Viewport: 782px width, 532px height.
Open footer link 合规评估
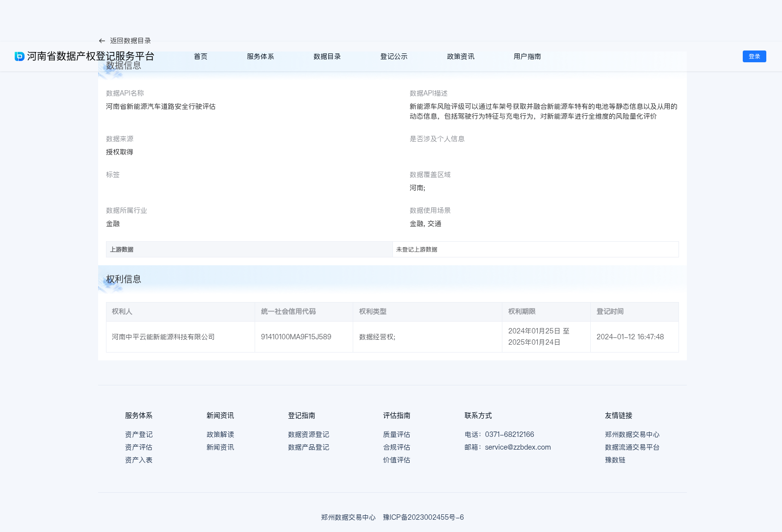(x=397, y=447)
